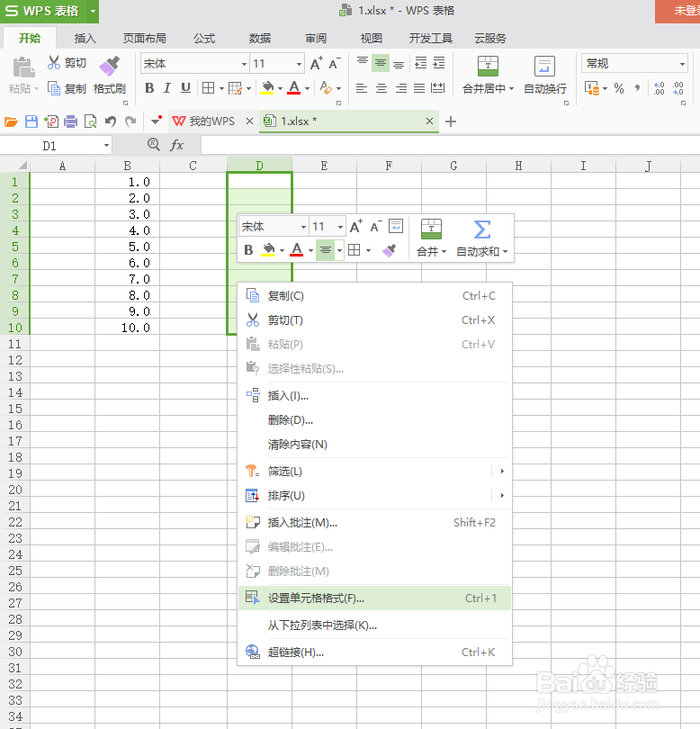Close the 1.xlsx document tab
This screenshot has width=700, height=729.
pos(429,121)
